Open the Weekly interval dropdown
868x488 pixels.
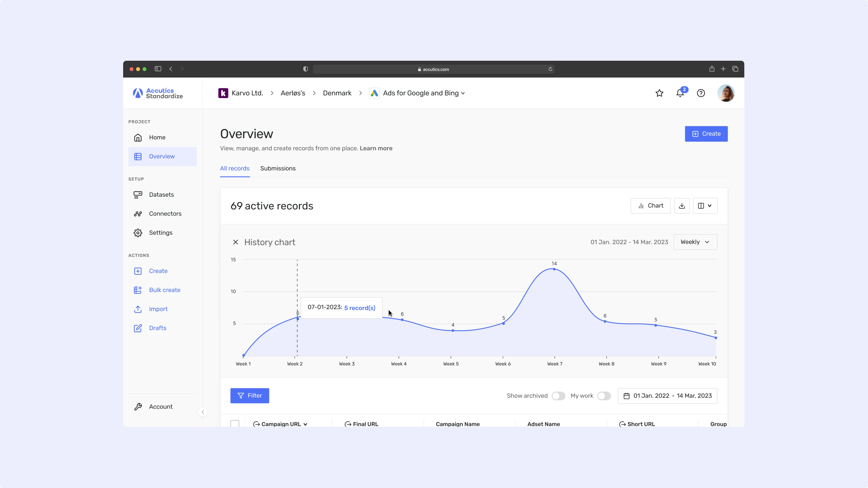[695, 242]
